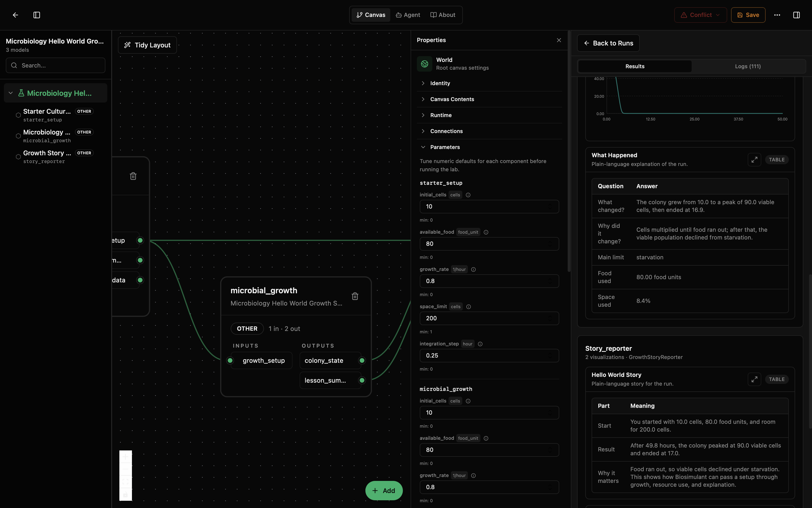Edit space_limit value 200

tap(489, 318)
